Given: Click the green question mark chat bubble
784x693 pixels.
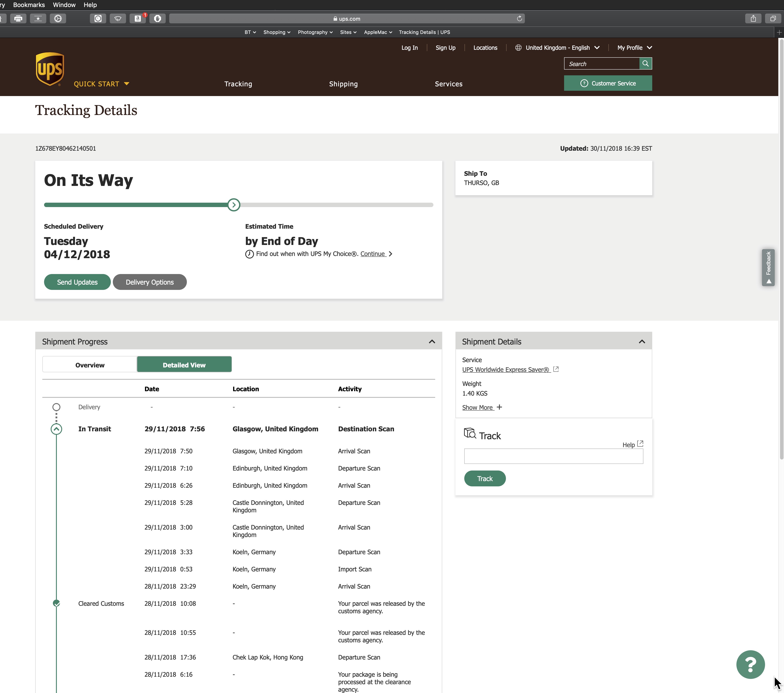Looking at the screenshot, I should [x=750, y=664].
